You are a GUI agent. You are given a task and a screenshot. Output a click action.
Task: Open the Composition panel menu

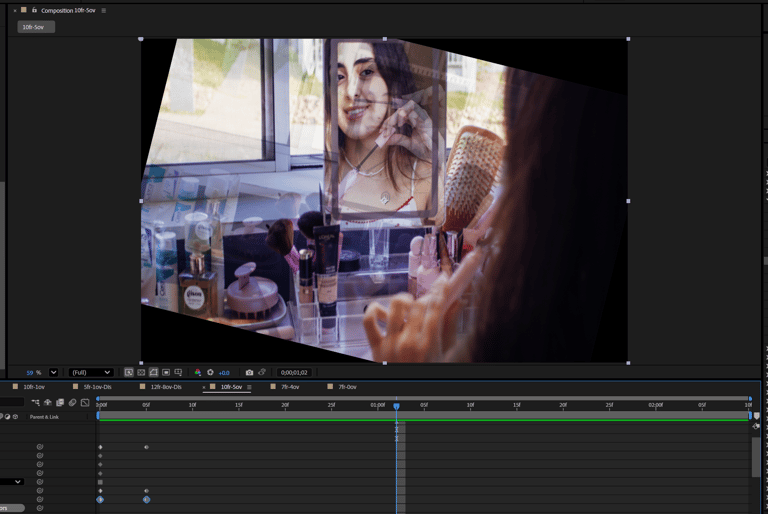coord(103,10)
